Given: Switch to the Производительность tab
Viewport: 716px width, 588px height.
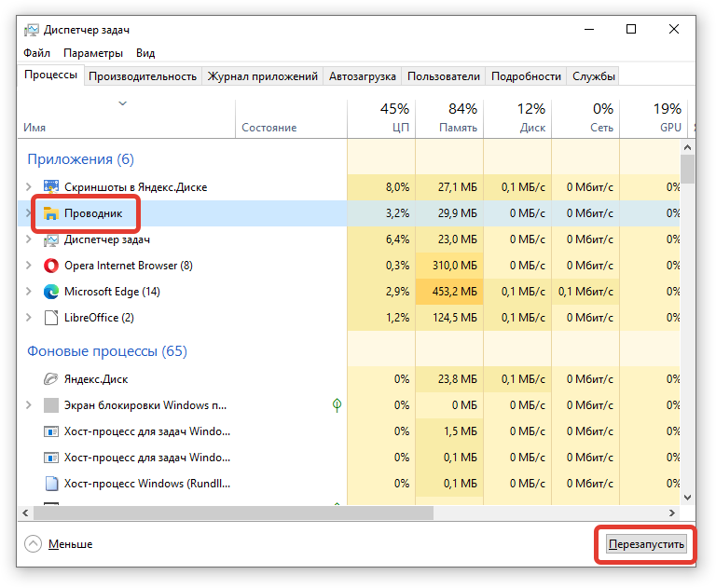Looking at the screenshot, I should [143, 76].
